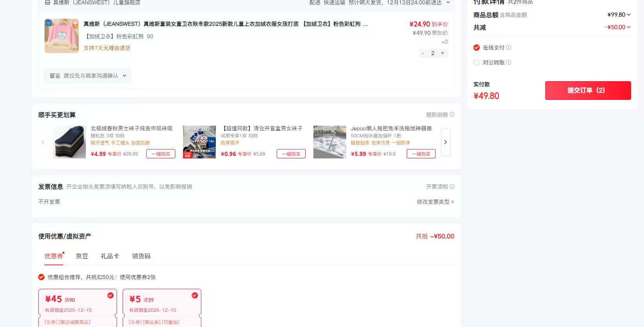
Task: Select 在线支付 payment option
Action: 477,48
